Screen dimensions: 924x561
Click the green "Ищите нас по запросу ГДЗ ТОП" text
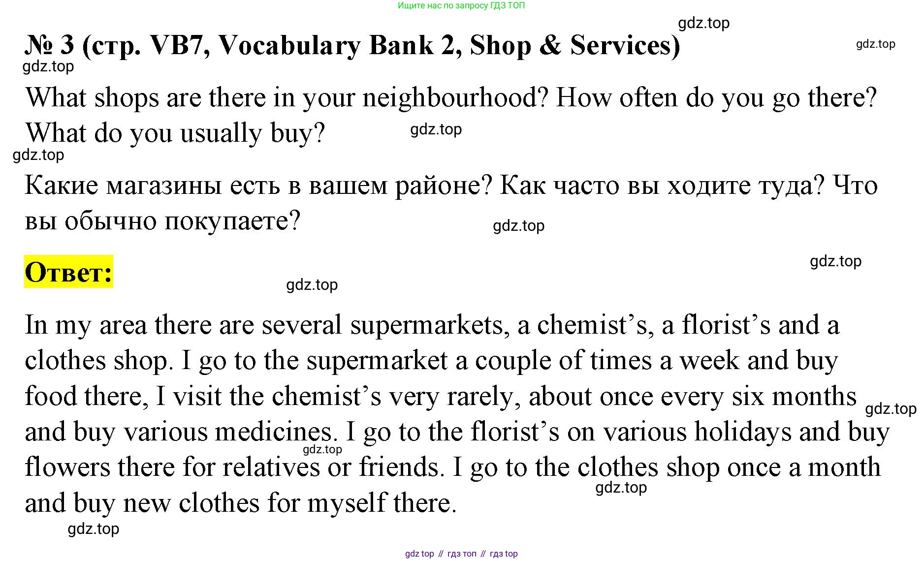coord(461,6)
